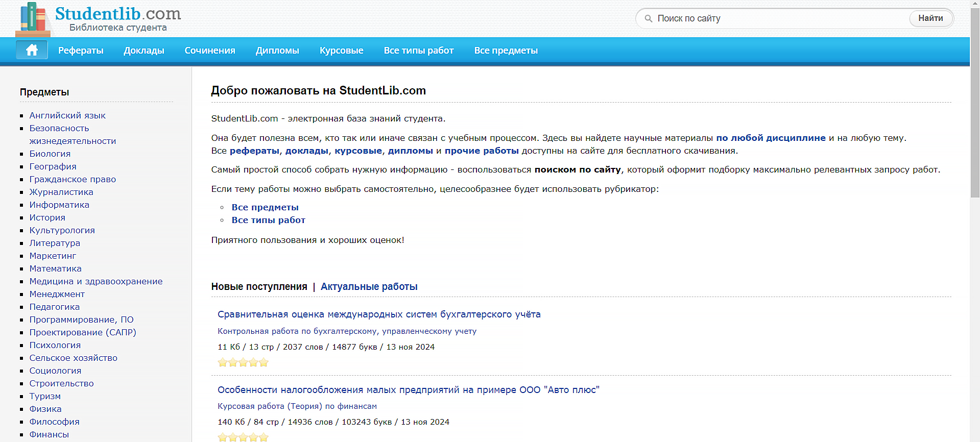980x442 pixels.
Task: Open Менеджмент subject link
Action: tap(57, 294)
